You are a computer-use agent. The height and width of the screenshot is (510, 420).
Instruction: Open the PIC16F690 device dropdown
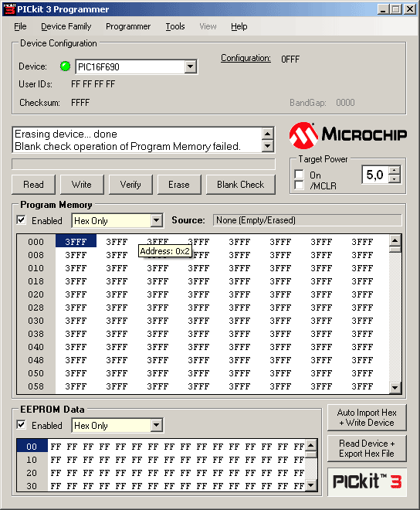[191, 67]
